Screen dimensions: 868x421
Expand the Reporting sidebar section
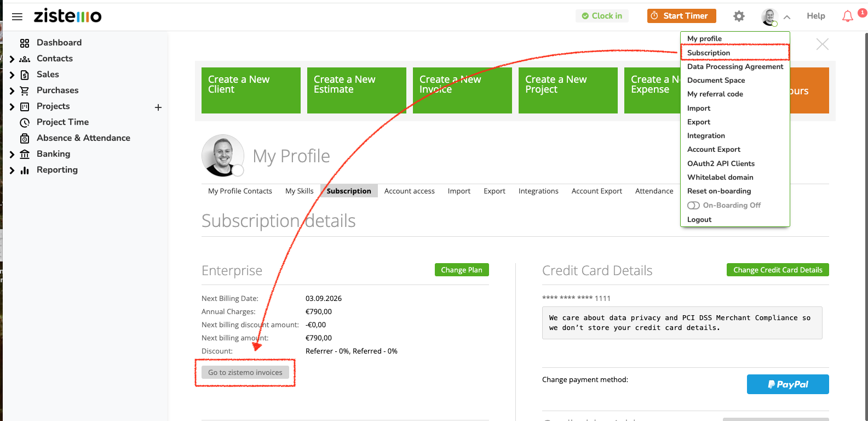click(x=12, y=170)
